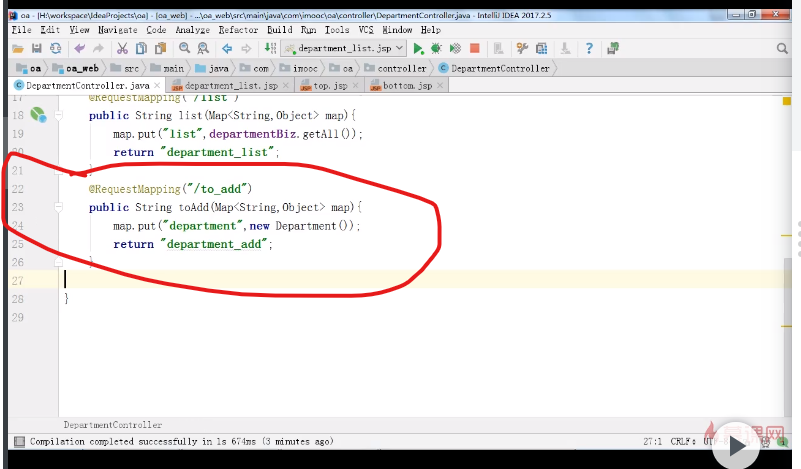Open the Run menu

point(309,30)
